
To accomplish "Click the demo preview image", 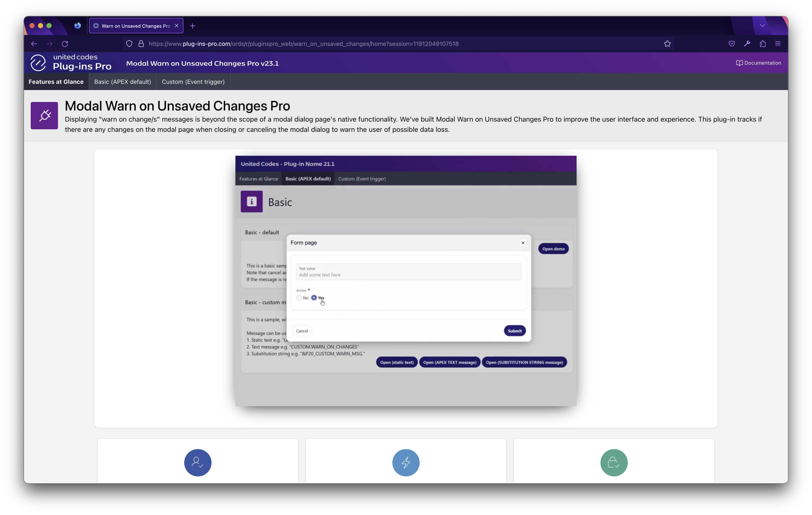I will tap(406, 281).
